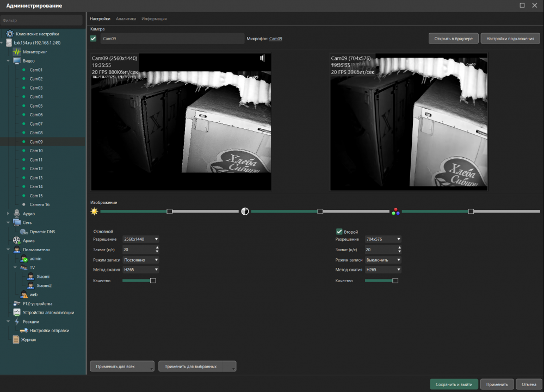Click the Monitoring waveform icon
This screenshot has height=392, width=544.
pos(16,52)
